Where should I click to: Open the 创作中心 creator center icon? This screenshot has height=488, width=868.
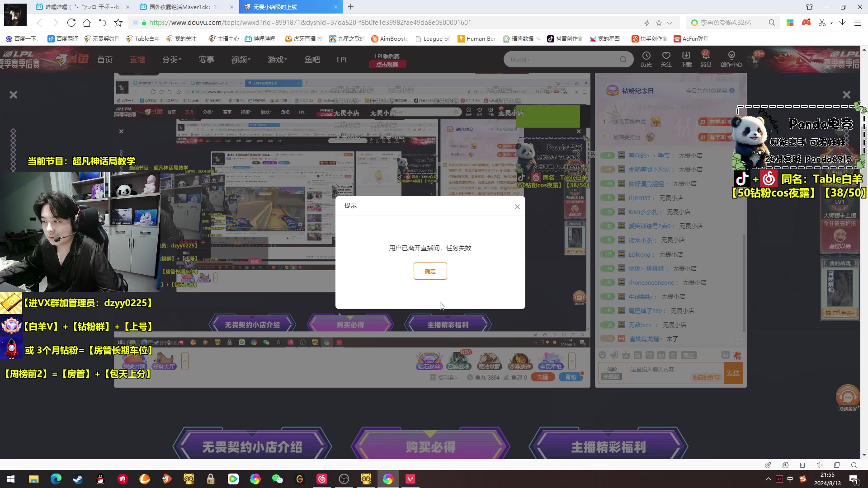(731, 59)
